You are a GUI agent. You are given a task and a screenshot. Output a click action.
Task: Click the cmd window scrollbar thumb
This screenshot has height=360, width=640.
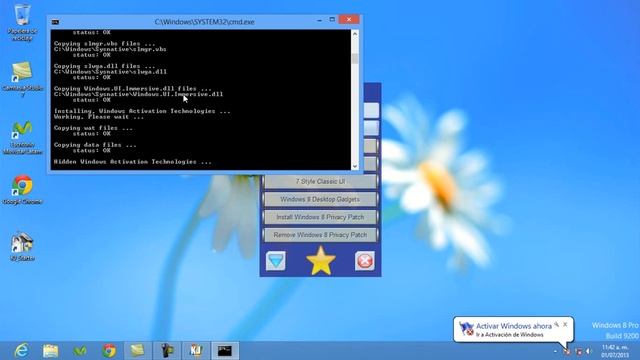[x=355, y=58]
